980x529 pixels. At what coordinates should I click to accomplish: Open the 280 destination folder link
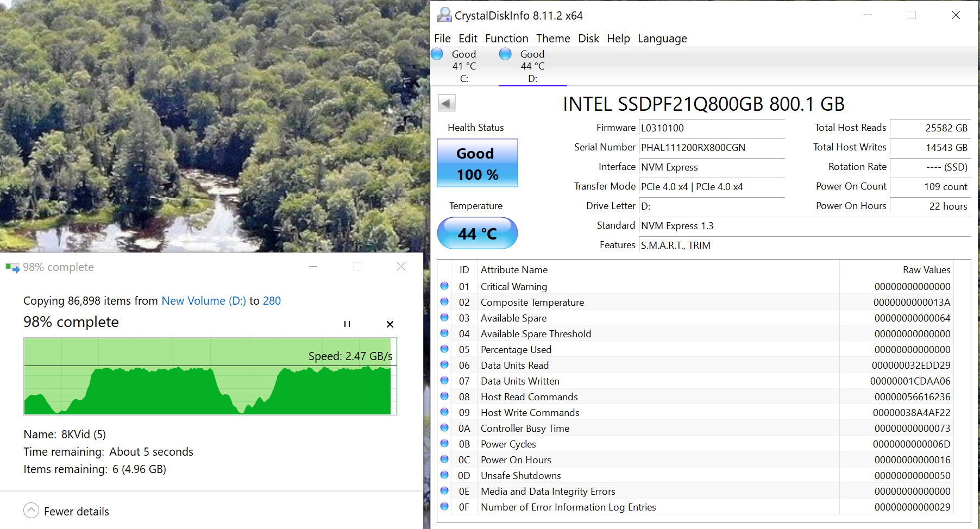pos(272,301)
